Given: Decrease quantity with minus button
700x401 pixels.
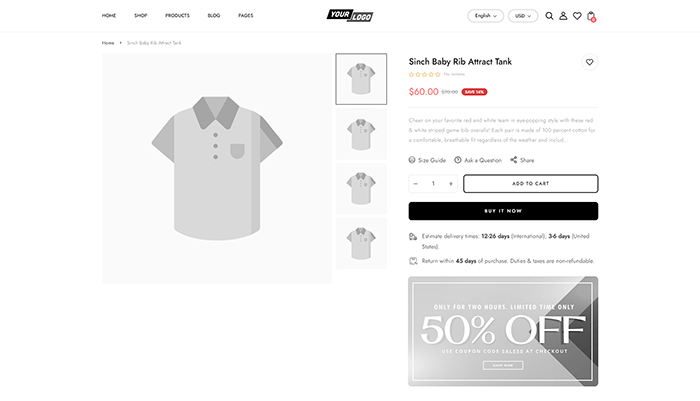Looking at the screenshot, I should coord(416,184).
